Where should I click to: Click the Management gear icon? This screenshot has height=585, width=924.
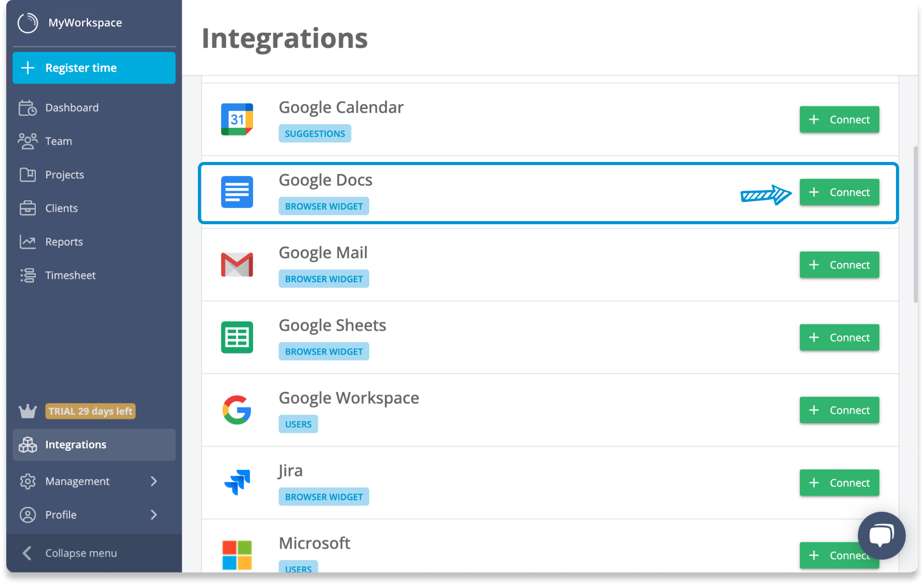pyautogui.click(x=28, y=481)
